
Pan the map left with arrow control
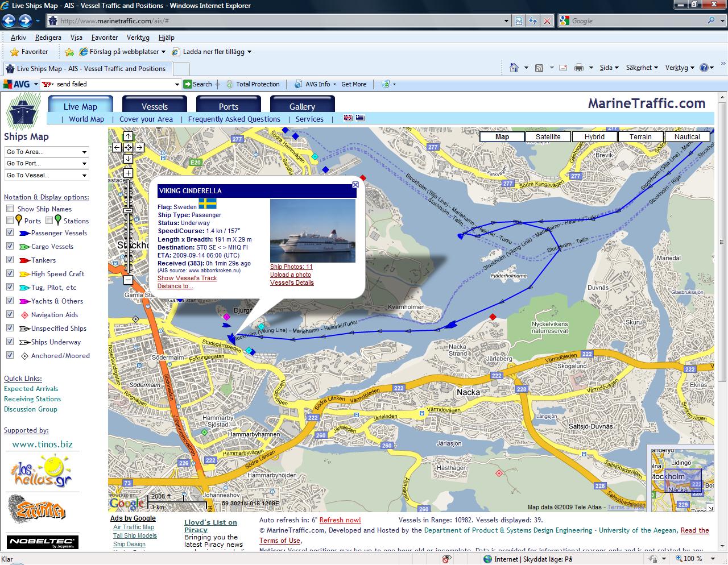tap(117, 148)
